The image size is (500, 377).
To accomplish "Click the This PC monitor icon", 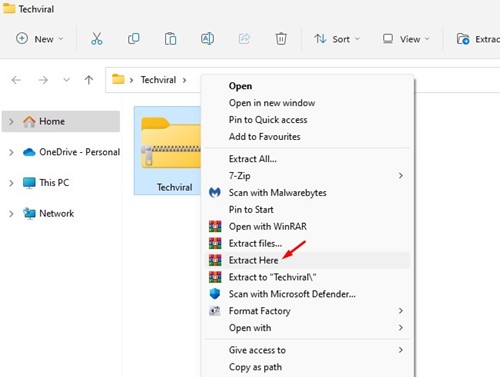I will 29,183.
